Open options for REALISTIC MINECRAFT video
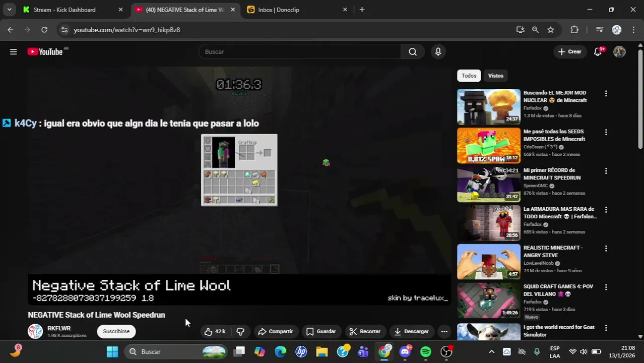Screen dimensions: 644x363 [x=606, y=249]
